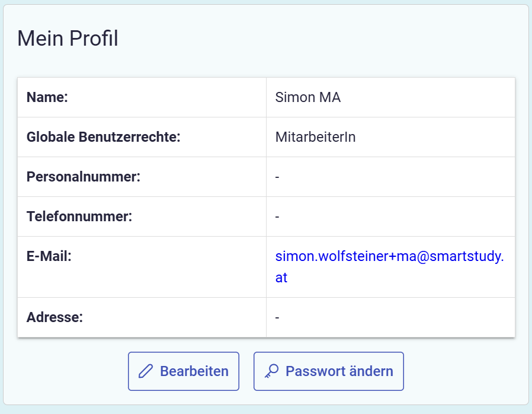
Task: Click the dash value beside Personalnummer
Action: coord(277,177)
